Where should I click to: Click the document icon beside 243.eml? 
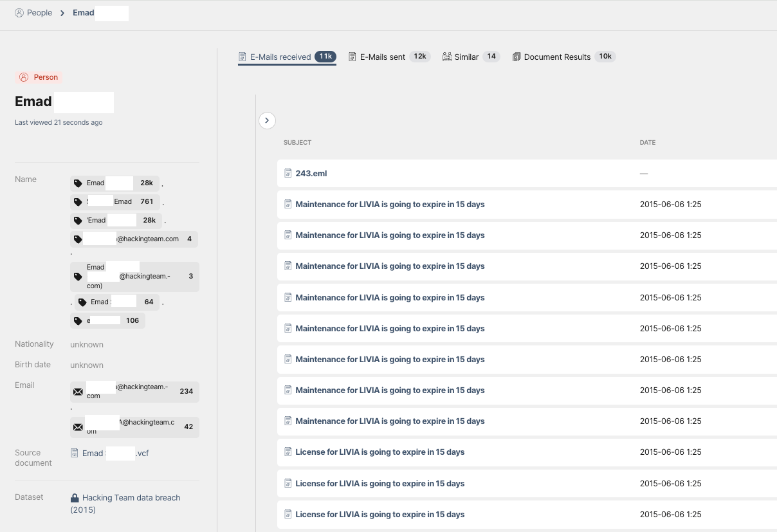point(288,174)
